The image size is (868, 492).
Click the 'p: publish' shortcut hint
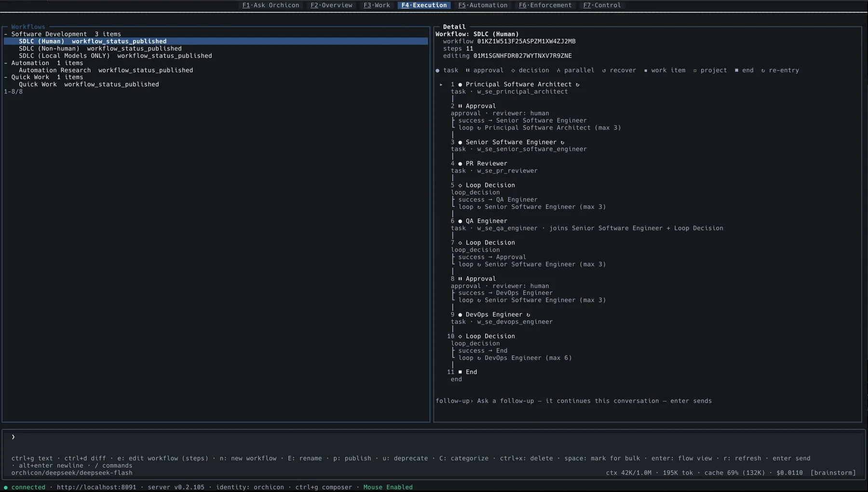pos(352,458)
